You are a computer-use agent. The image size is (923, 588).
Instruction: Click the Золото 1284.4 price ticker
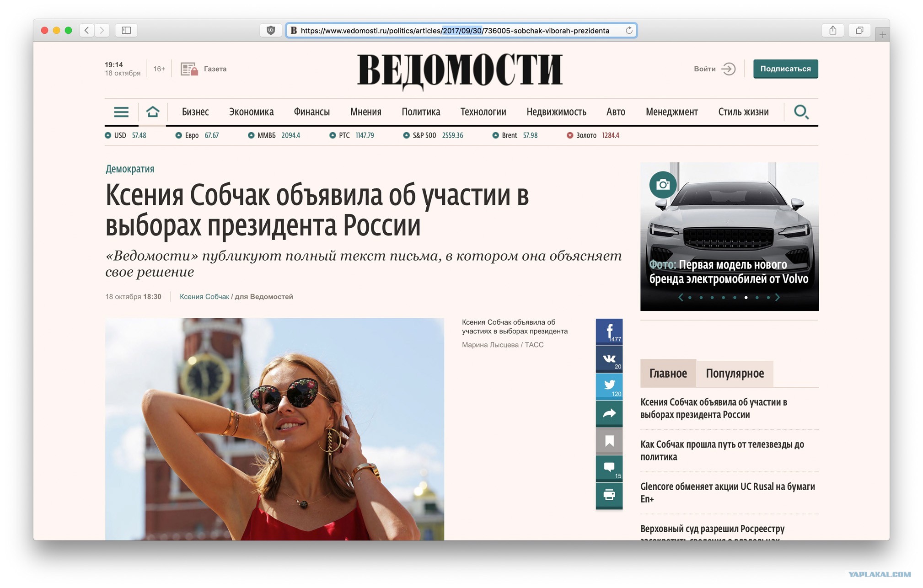[x=593, y=135]
